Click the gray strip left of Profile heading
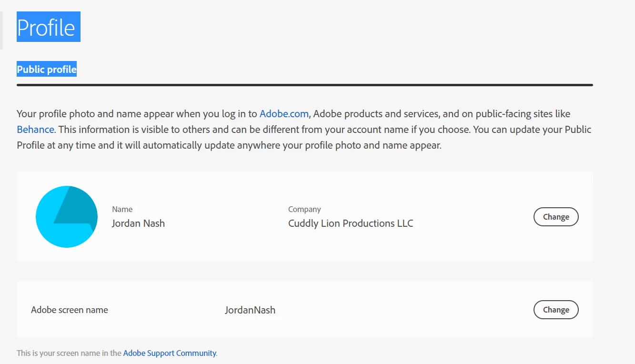The height and width of the screenshot is (364, 635). [x=1, y=30]
